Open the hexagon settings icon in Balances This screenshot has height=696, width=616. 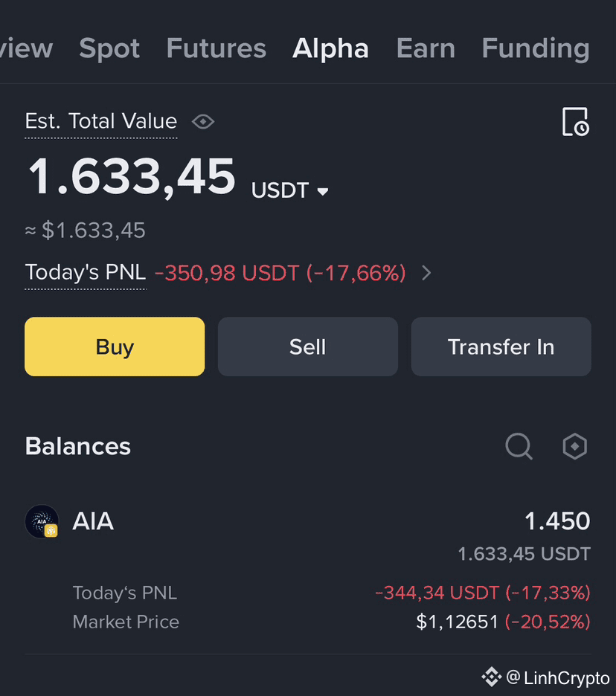point(574,446)
